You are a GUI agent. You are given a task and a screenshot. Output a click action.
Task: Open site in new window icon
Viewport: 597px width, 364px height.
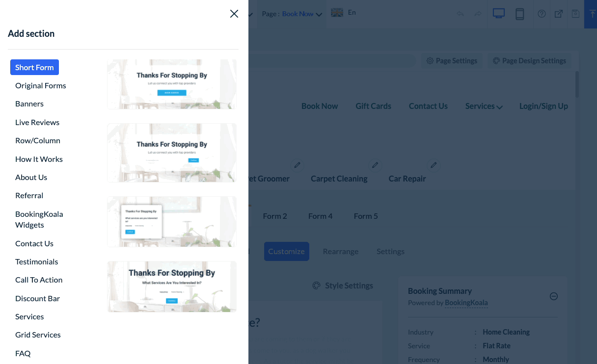coord(559,14)
